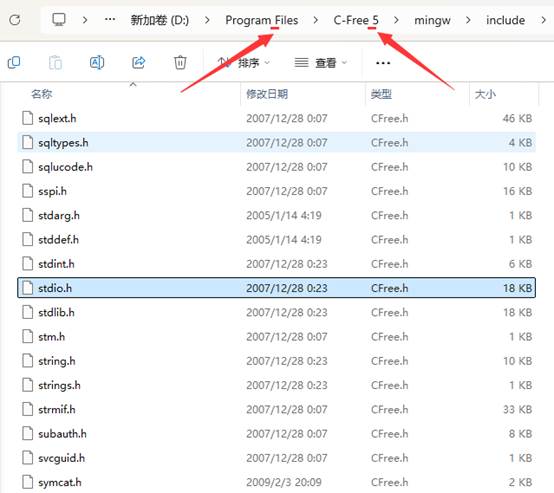
Task: Click the file icon of stdarg.h
Action: tap(27, 215)
